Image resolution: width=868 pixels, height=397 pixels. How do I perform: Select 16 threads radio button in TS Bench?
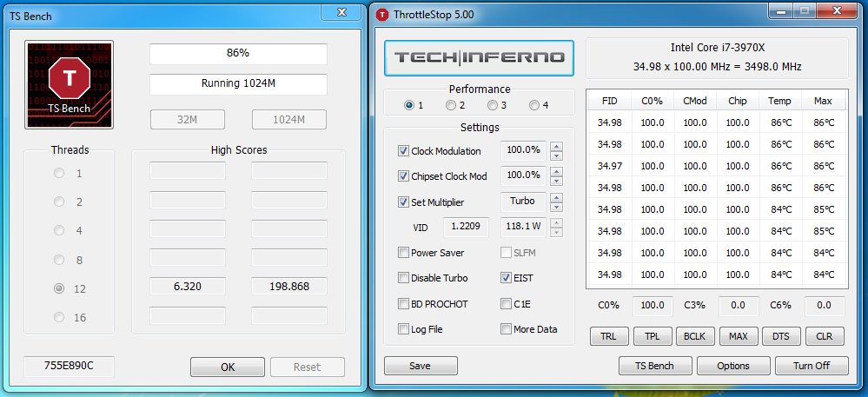click(x=59, y=317)
